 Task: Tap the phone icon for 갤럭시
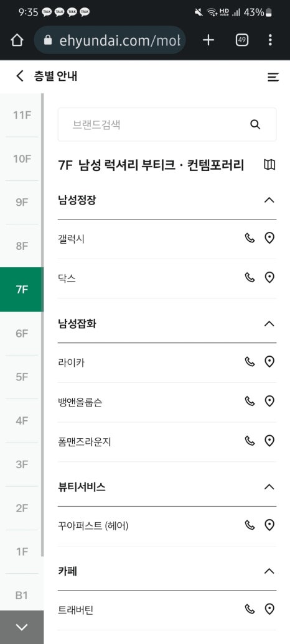pyautogui.click(x=250, y=238)
